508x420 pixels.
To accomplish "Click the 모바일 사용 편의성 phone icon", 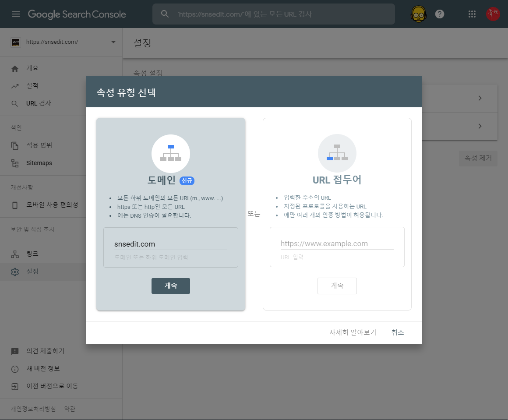I will tap(15, 205).
